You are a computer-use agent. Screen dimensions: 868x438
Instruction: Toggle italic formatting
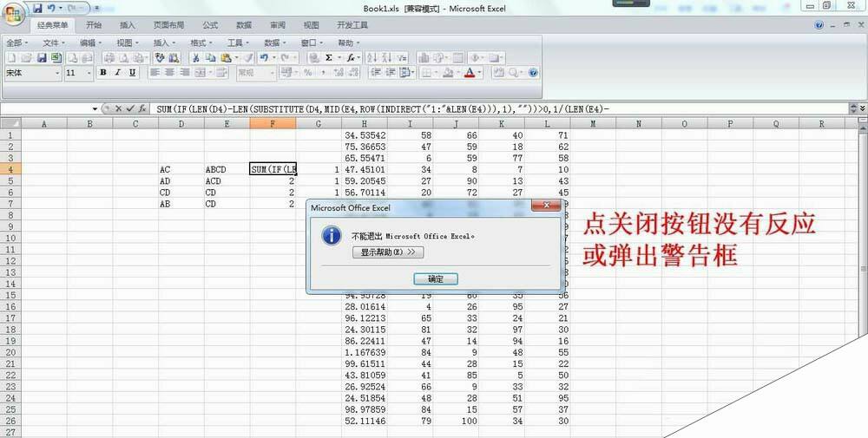tap(117, 73)
